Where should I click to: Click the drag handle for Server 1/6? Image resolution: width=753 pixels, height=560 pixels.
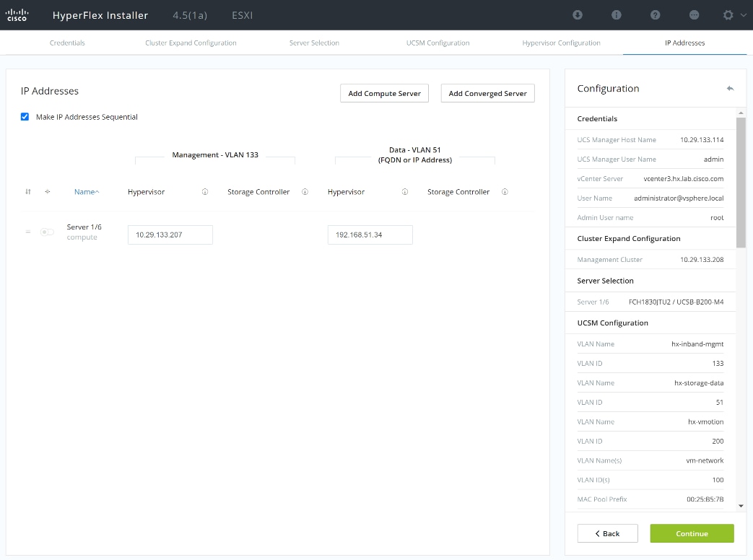(28, 232)
